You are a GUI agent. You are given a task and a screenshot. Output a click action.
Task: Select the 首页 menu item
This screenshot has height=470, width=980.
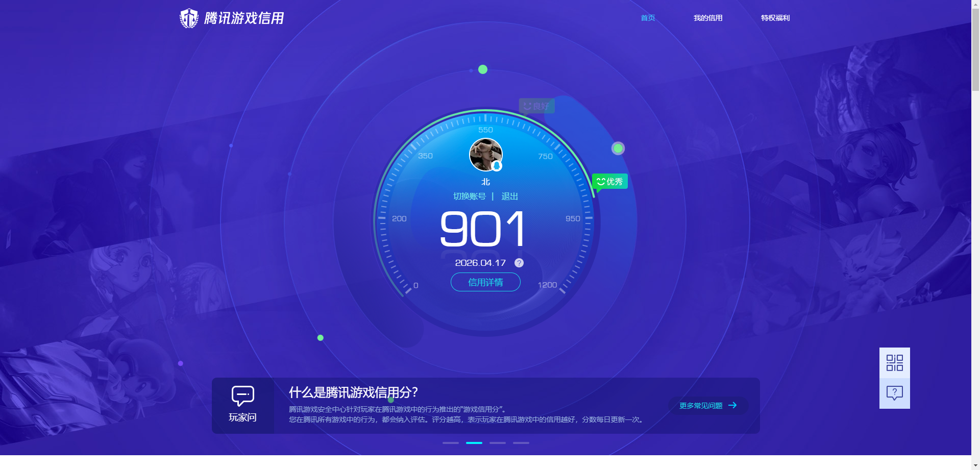click(x=647, y=18)
